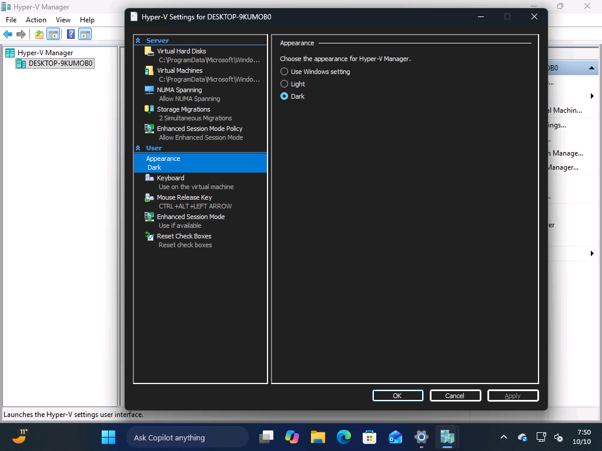
Task: Open Microsoft Store from the taskbar
Action: click(x=369, y=437)
